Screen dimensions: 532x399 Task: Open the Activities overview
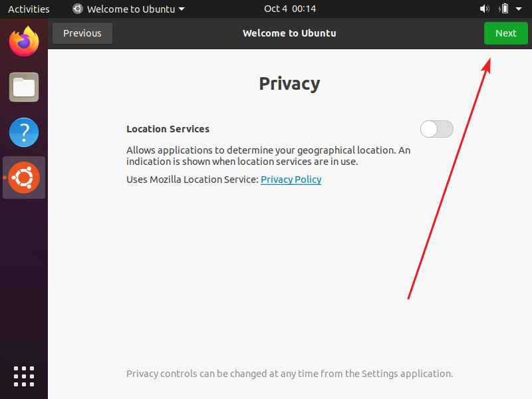(x=29, y=9)
